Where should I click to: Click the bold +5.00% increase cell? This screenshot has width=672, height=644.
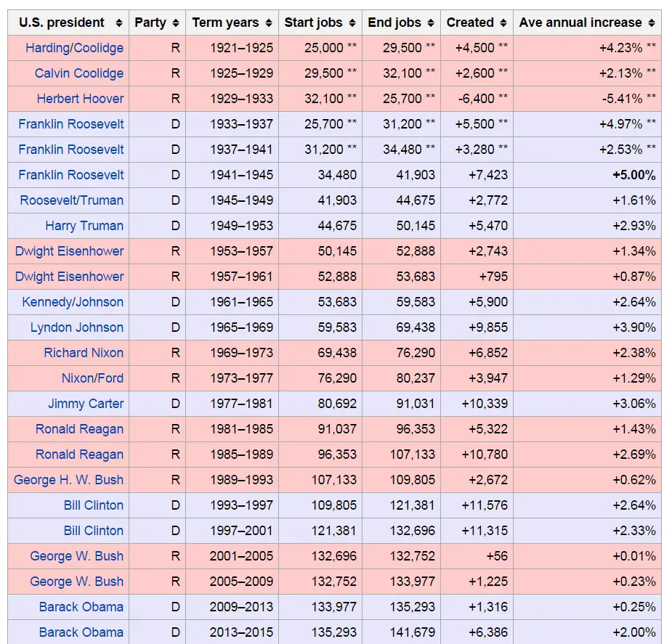[633, 175]
